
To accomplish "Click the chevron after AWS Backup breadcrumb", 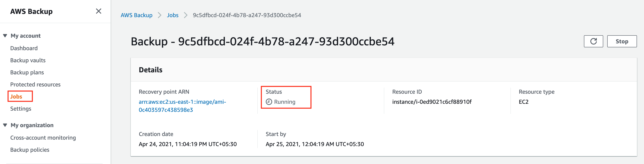I will click(159, 15).
